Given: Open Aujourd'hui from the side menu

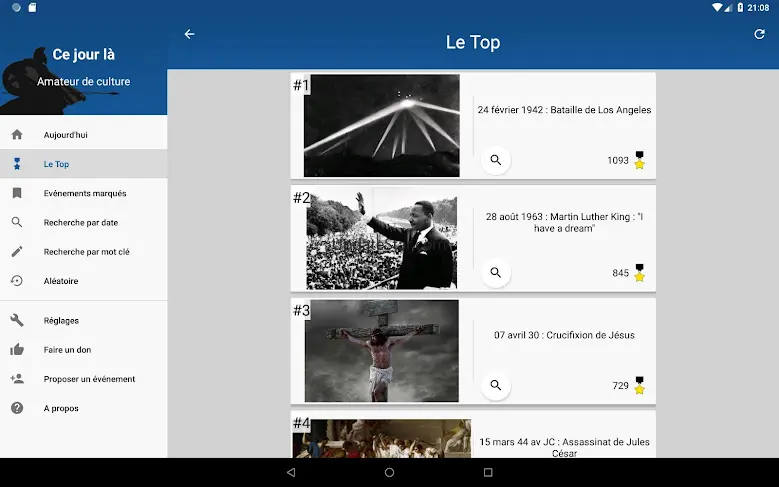Looking at the screenshot, I should click(x=66, y=135).
